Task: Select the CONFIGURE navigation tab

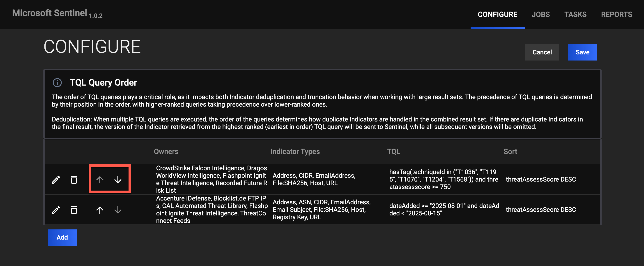Action: tap(497, 14)
